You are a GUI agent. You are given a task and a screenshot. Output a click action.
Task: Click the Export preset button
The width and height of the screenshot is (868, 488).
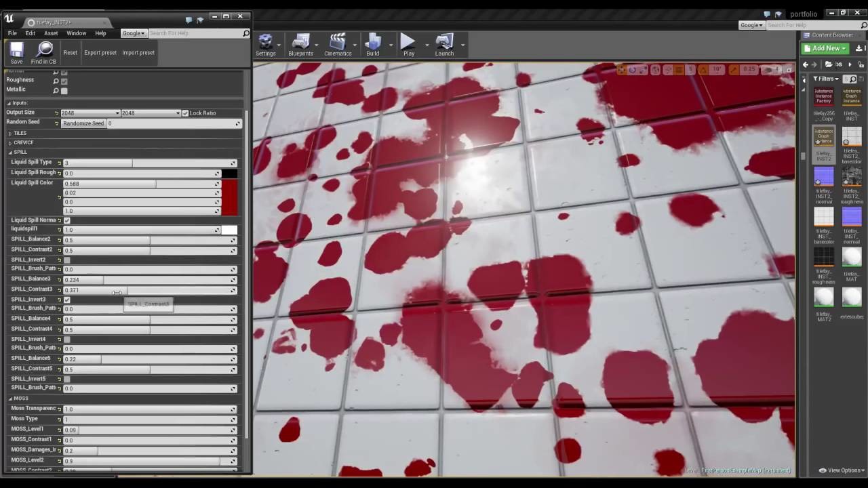coord(100,52)
